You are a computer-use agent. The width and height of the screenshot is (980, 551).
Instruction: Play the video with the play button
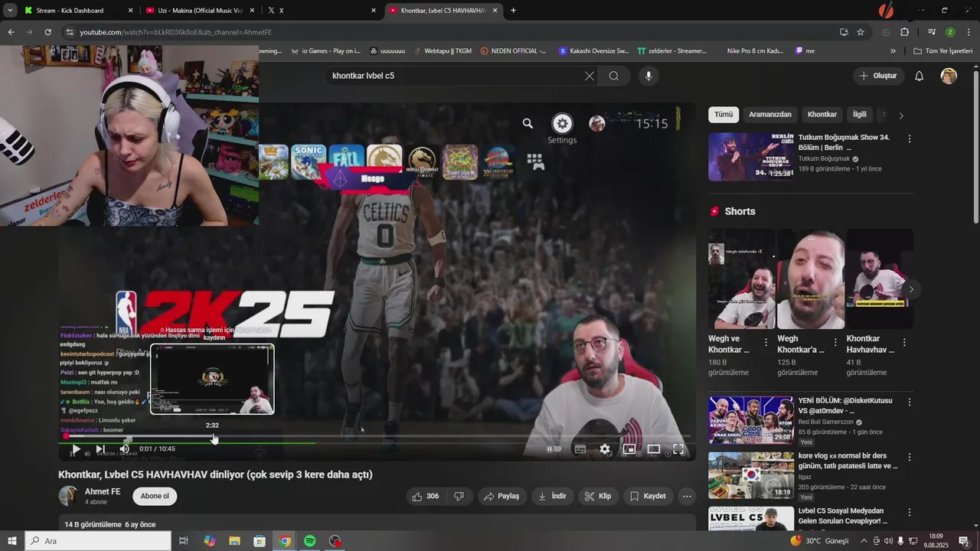75,449
